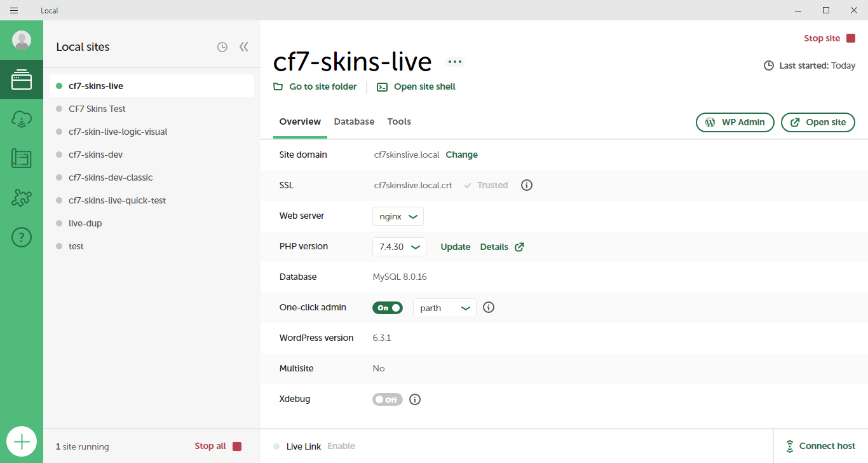Image resolution: width=868 pixels, height=463 pixels.
Task: Collapse the Local sites sidebar panel
Action: [x=243, y=47]
